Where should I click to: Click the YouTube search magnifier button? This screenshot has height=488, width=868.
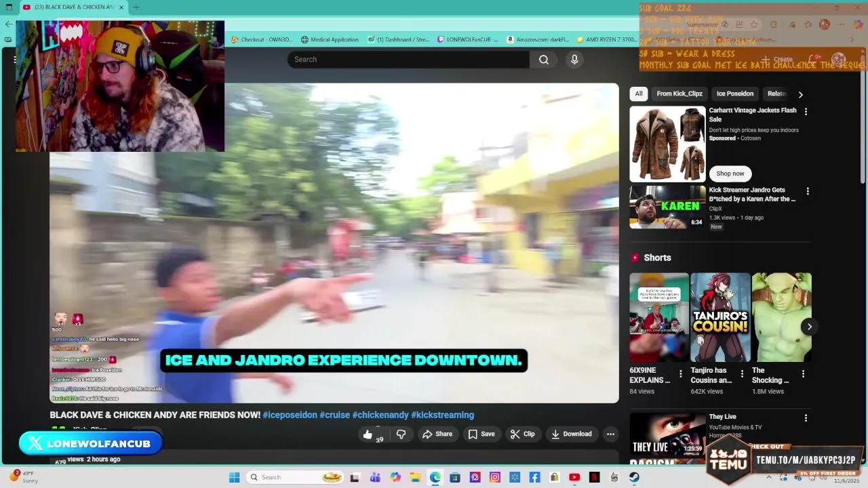544,60
